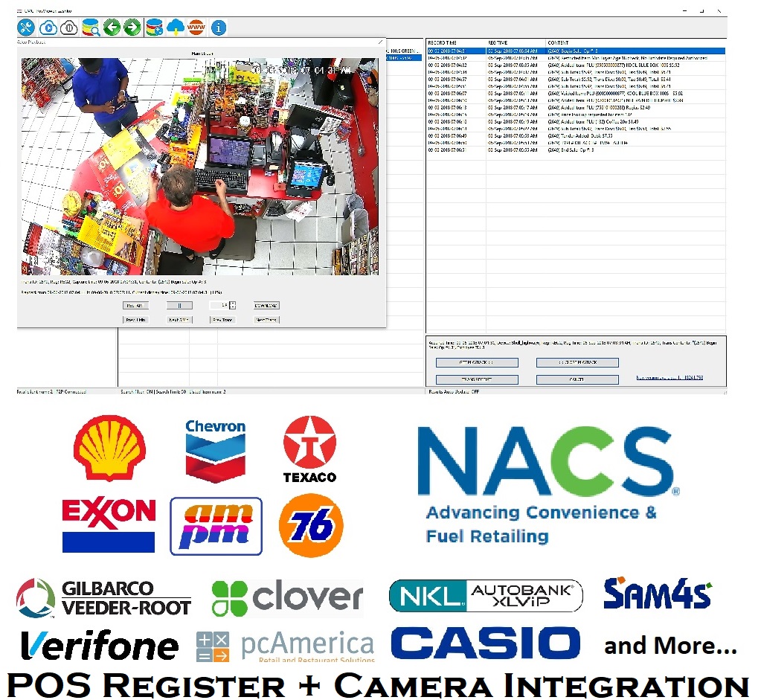This screenshot has width=758, height=700.
Task: Click the Results Auto Update OFF status text
Action: point(454,391)
